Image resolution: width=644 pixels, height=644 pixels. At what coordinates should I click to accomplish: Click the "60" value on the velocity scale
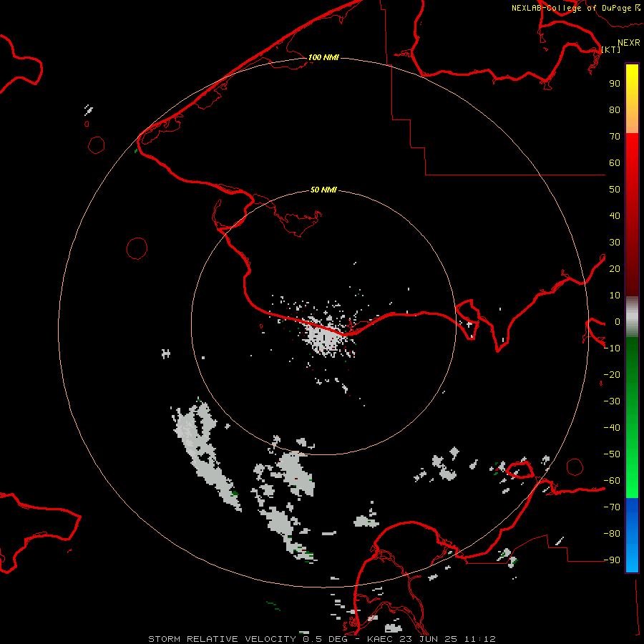(x=615, y=163)
